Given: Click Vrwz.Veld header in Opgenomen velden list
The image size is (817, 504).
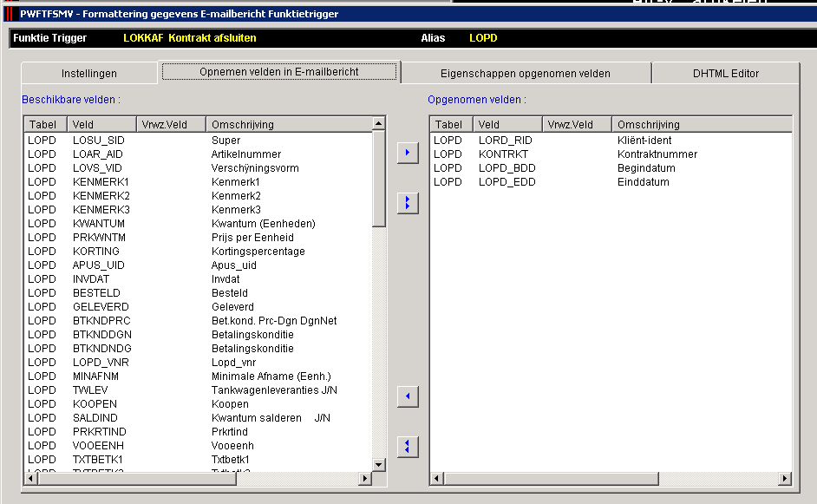Looking at the screenshot, I should (577, 125).
